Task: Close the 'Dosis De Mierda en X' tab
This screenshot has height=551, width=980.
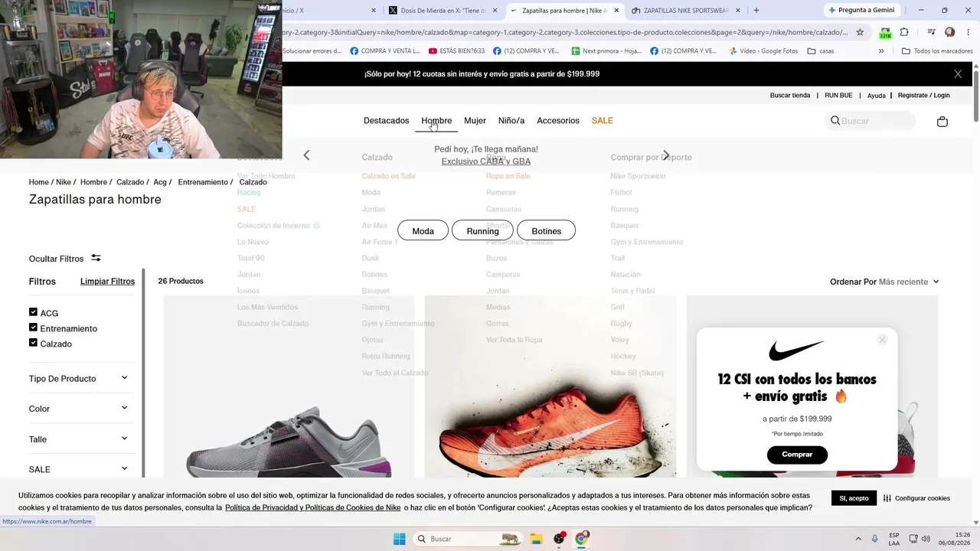Action: pos(495,11)
